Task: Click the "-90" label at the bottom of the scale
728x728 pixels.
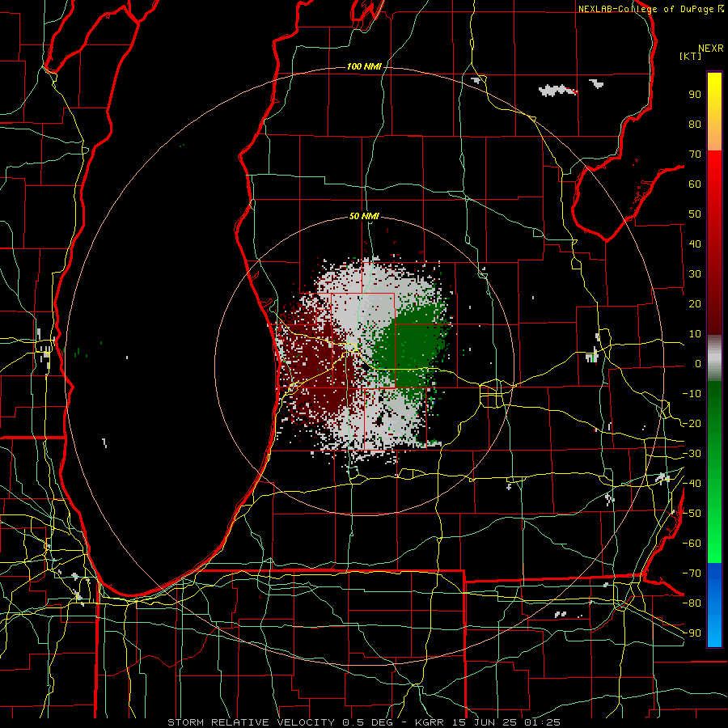Action: click(692, 633)
